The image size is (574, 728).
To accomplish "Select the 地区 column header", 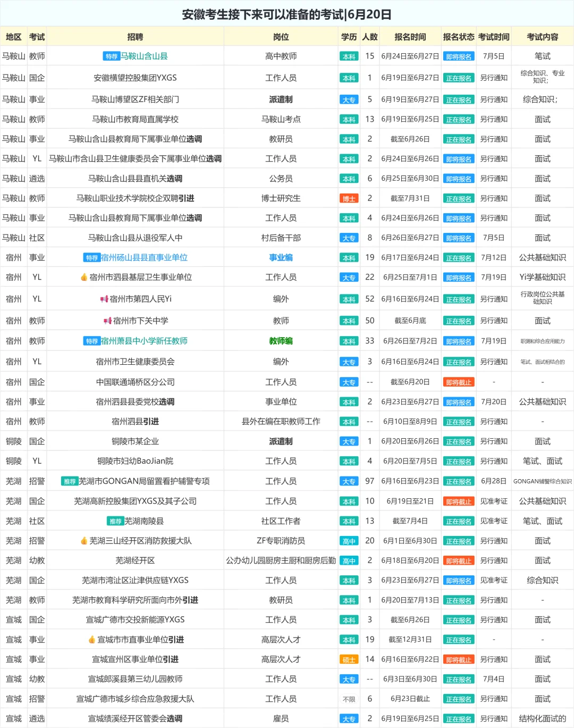I will [x=14, y=37].
